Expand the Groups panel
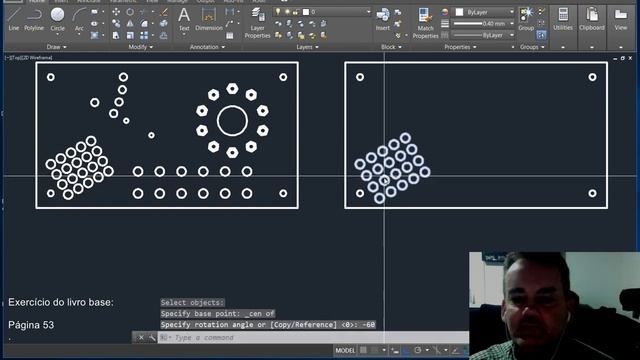Image resolution: width=640 pixels, height=360 pixels. [532, 47]
